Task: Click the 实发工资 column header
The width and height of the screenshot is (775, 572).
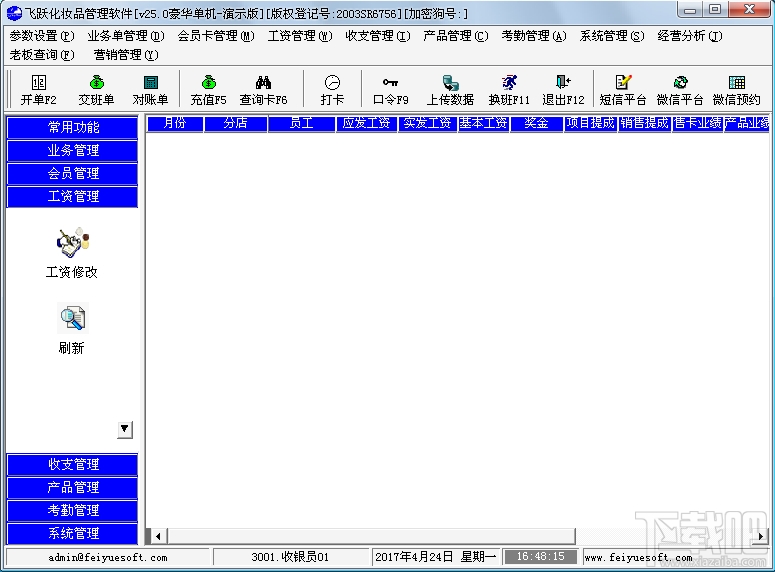Action: click(x=428, y=123)
